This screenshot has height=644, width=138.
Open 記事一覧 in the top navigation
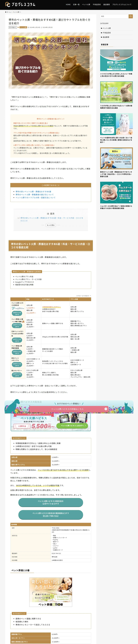click(76, 5)
